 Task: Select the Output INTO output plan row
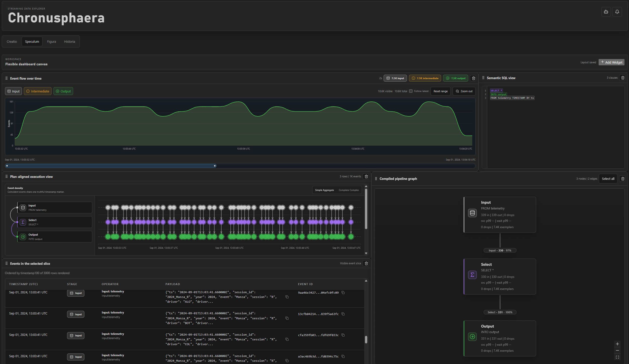[x=55, y=237]
